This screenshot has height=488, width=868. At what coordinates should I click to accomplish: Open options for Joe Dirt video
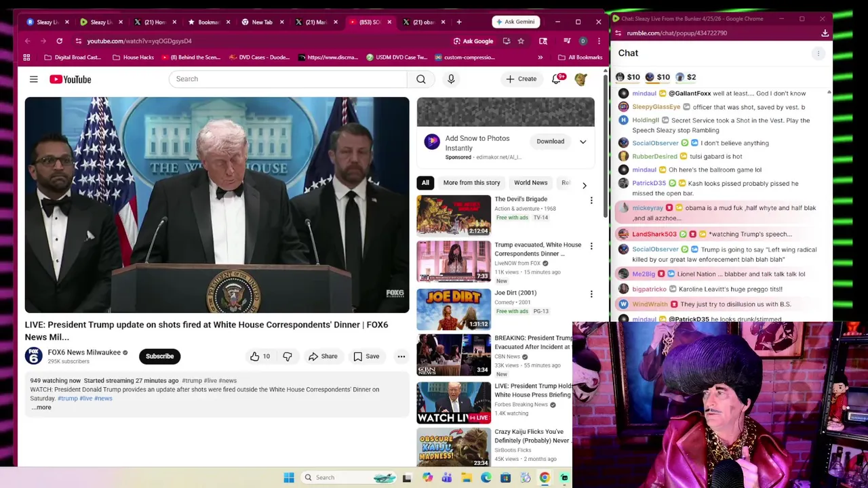coord(591,294)
